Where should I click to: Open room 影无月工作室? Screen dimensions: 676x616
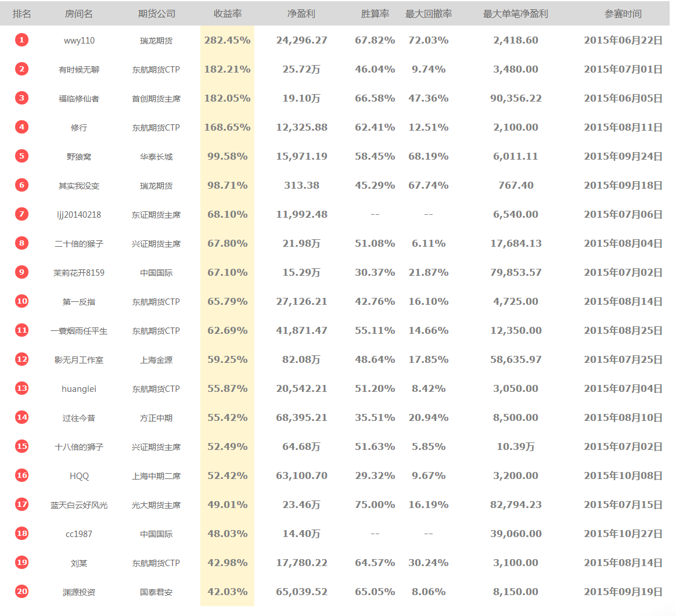79,360
